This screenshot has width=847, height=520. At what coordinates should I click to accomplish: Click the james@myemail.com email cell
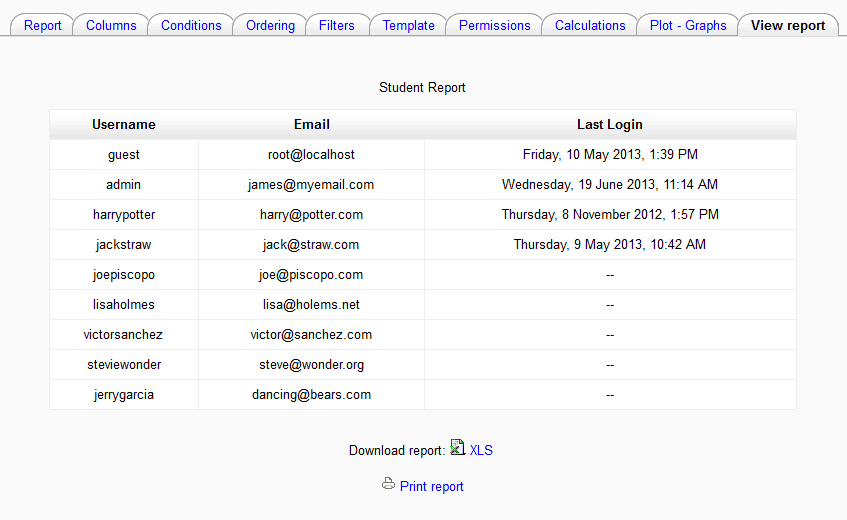point(311,185)
